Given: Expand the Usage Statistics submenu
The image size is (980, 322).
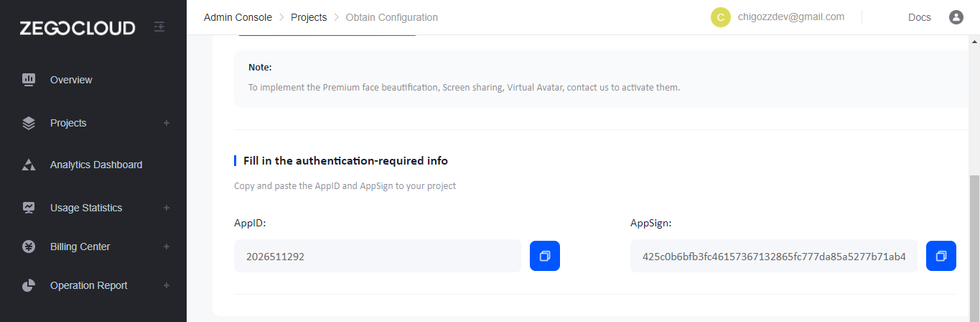Looking at the screenshot, I should [x=167, y=208].
